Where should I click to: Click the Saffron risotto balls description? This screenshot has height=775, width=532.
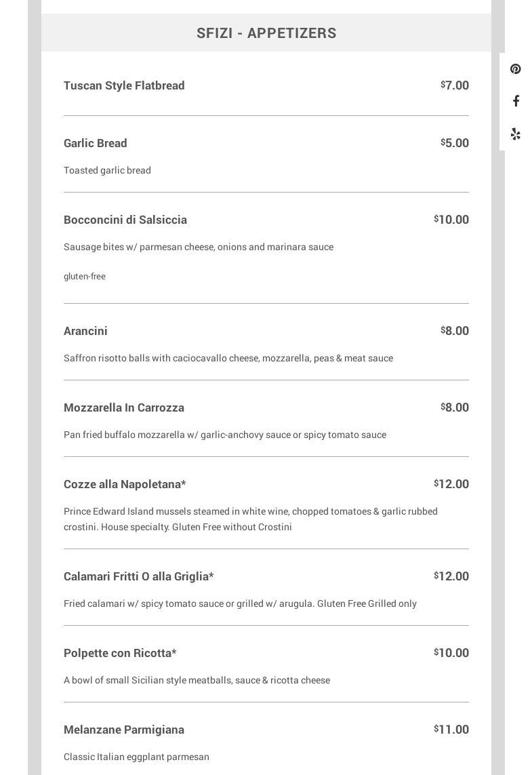click(228, 358)
